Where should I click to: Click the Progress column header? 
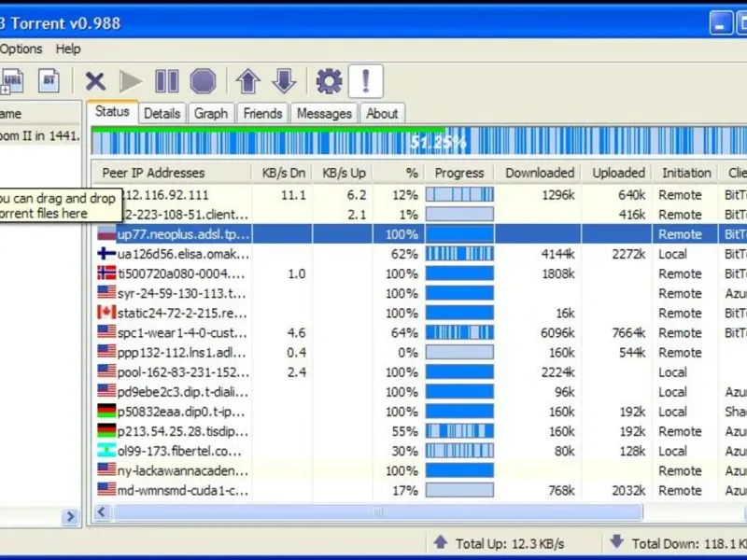point(459,173)
